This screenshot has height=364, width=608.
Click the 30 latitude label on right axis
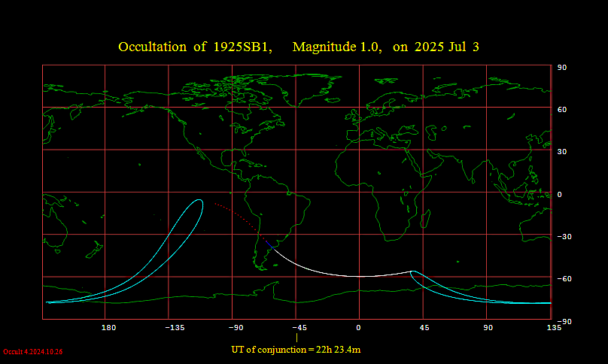point(561,152)
